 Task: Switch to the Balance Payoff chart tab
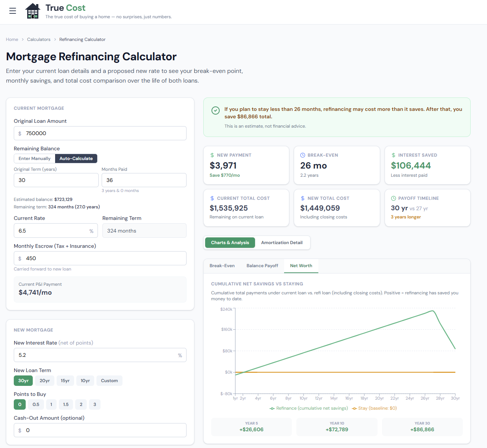[x=262, y=266]
